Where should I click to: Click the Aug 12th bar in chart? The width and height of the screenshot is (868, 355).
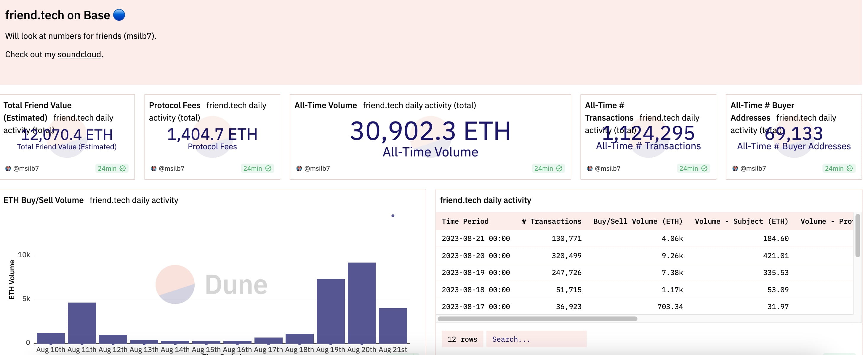pyautogui.click(x=113, y=339)
